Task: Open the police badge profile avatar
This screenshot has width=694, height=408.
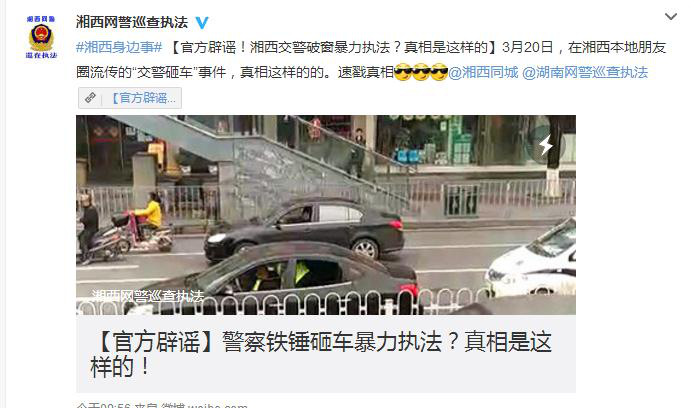Action: pos(41,37)
